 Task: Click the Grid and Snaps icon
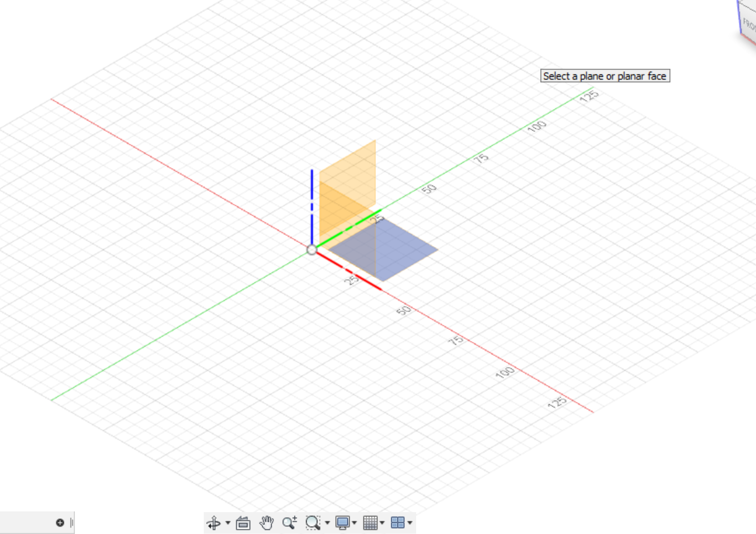(370, 523)
